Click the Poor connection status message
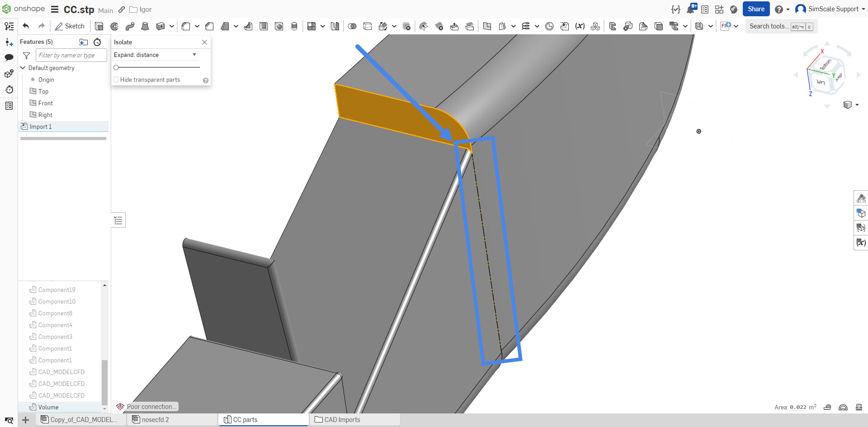The height and width of the screenshot is (427, 868). click(x=147, y=407)
